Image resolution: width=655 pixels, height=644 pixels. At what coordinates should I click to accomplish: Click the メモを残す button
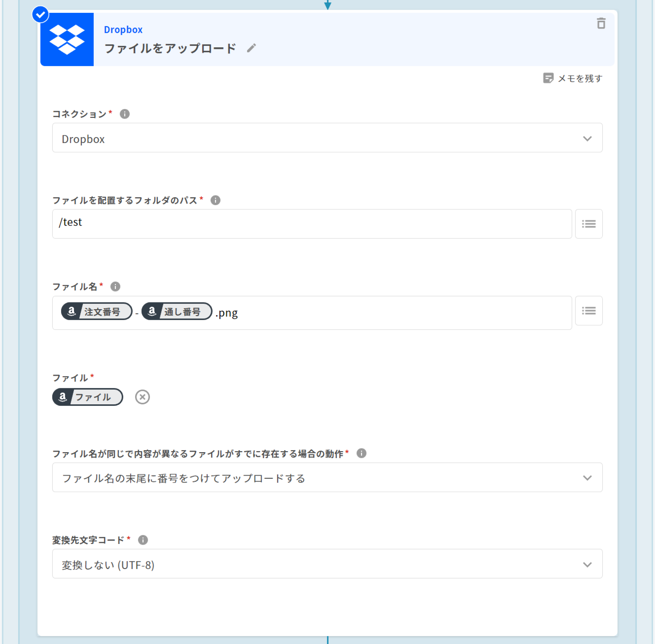(573, 79)
